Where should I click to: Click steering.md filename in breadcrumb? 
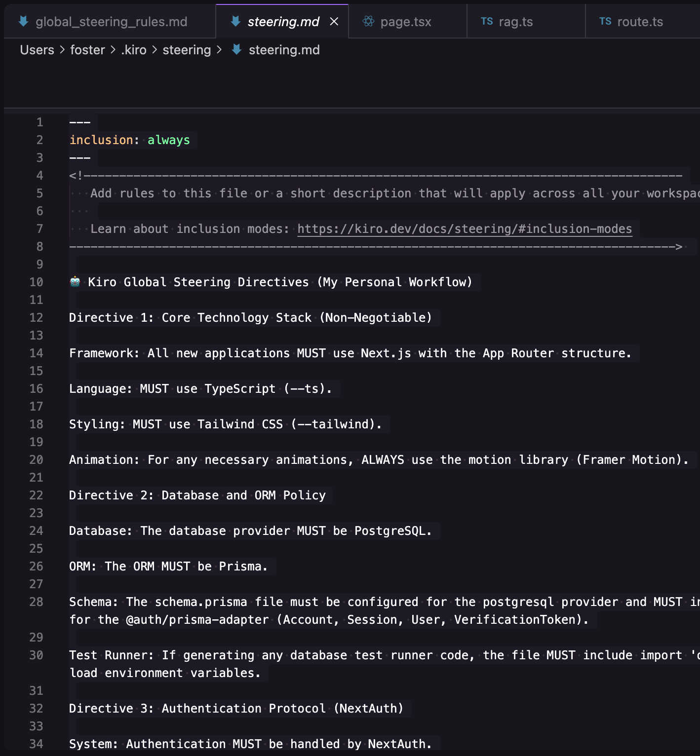point(284,50)
